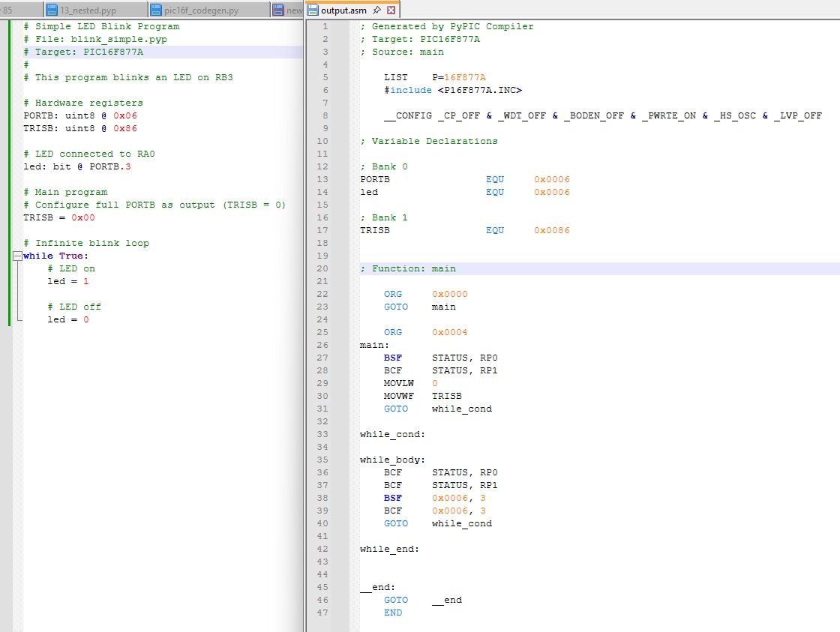This screenshot has height=632, width=840.
Task: Click '; Generated by PyPIC Compiler' line
Action: [x=447, y=26]
